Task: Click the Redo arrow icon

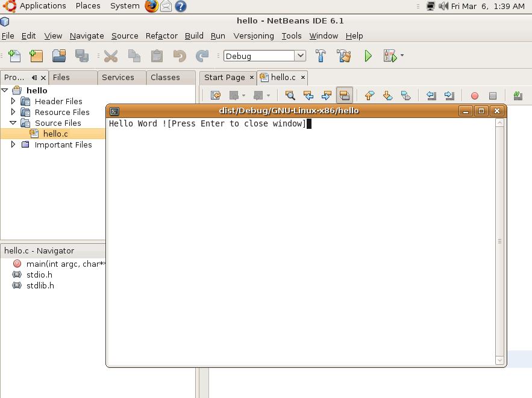Action: [202, 56]
